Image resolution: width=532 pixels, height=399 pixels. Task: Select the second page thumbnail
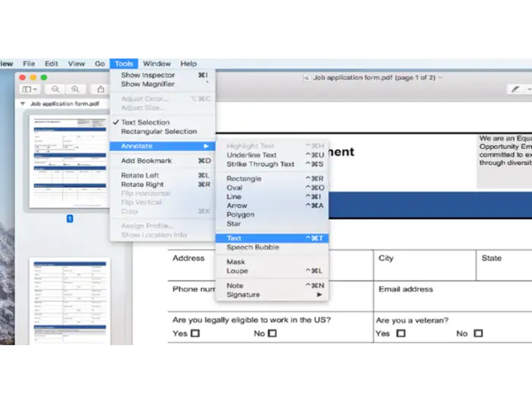pyautogui.click(x=70, y=300)
